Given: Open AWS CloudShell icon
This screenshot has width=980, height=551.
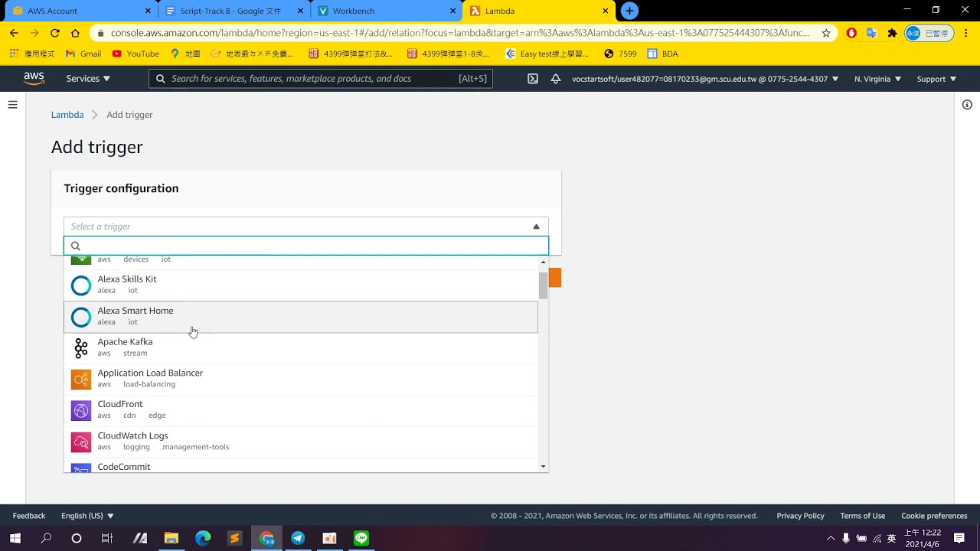Looking at the screenshot, I should pos(533,79).
